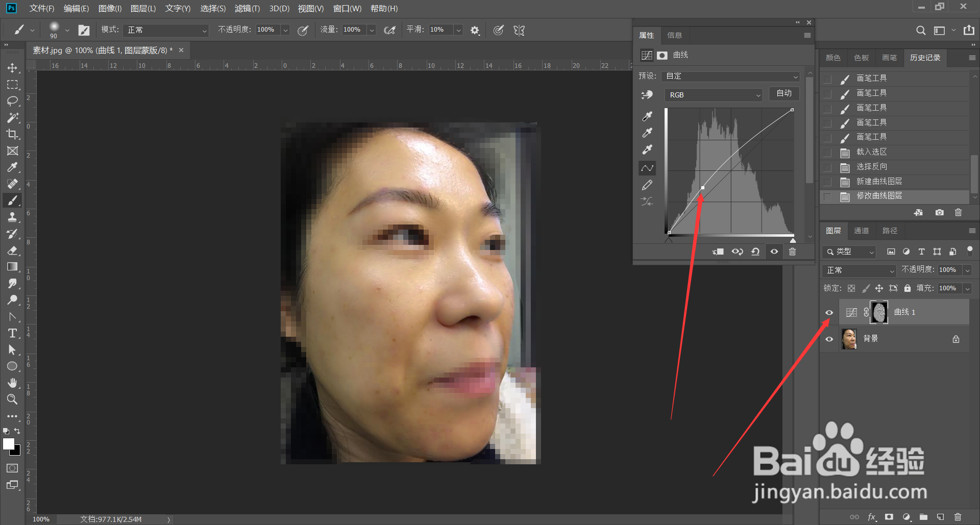Open the 滤镜 menu
The width and height of the screenshot is (980, 525).
pos(247,9)
